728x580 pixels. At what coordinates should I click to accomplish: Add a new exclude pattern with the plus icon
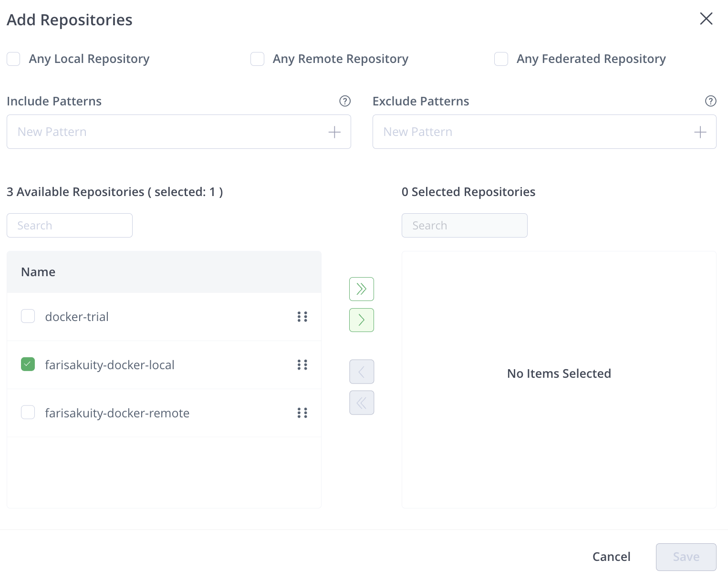pyautogui.click(x=700, y=132)
